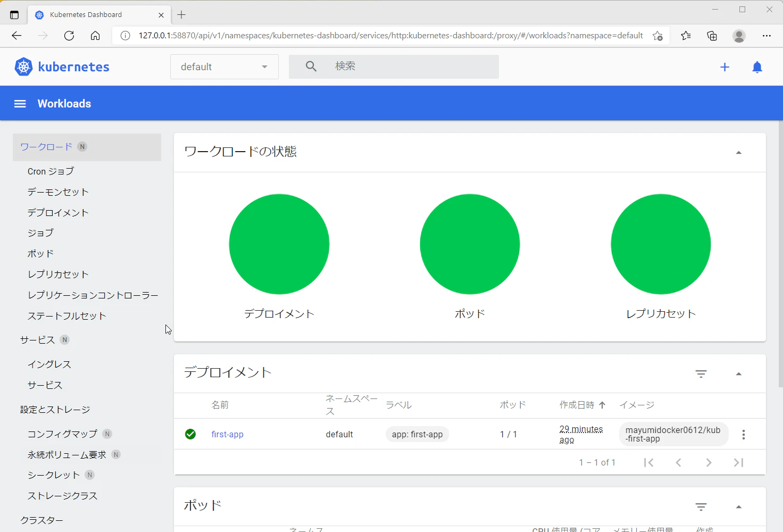Open the browser profile avatar
783x532 pixels.
[739, 36]
